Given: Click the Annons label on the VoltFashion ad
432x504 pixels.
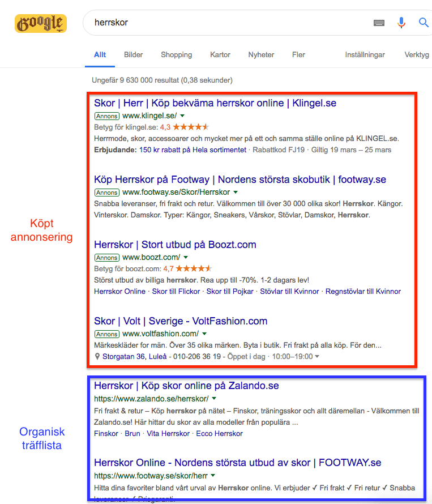Looking at the screenshot, I should click(107, 334).
